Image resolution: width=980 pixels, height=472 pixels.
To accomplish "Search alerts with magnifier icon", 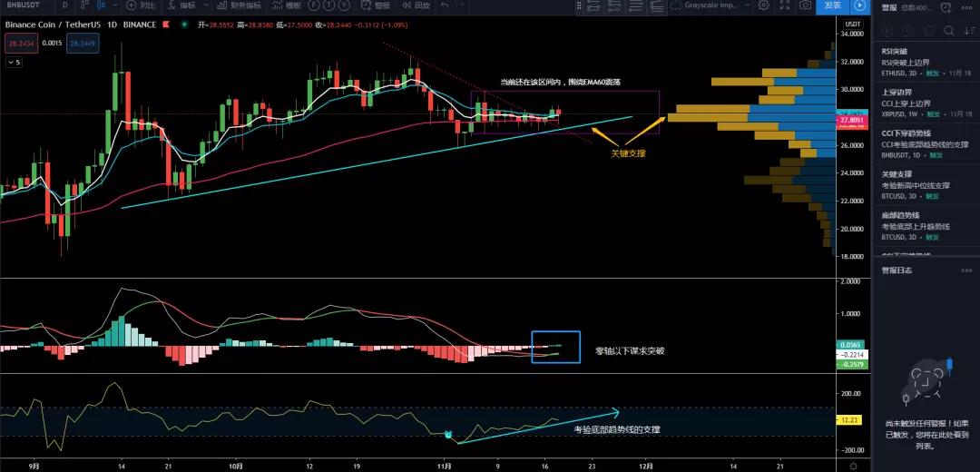I will [x=949, y=31].
